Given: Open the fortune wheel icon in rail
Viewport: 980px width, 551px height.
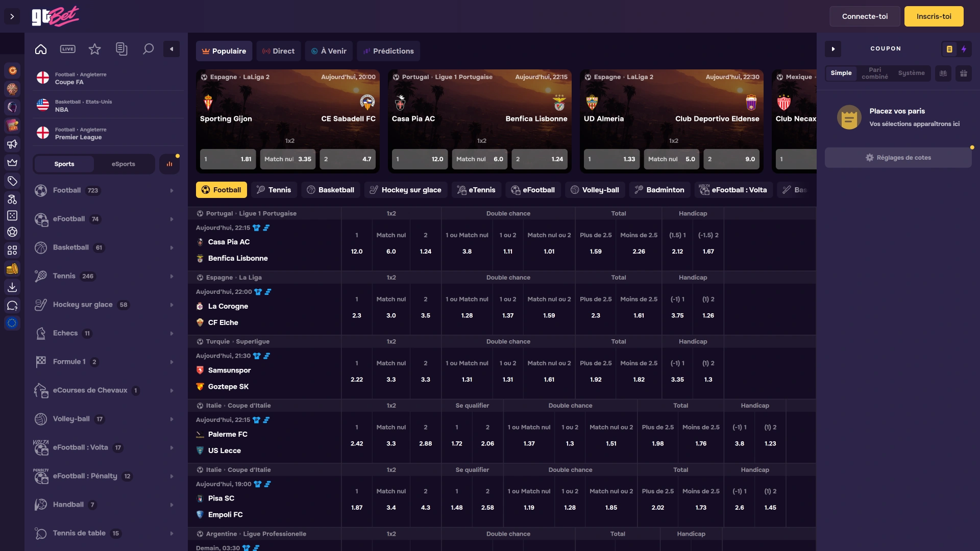Looking at the screenshot, I should [x=12, y=89].
